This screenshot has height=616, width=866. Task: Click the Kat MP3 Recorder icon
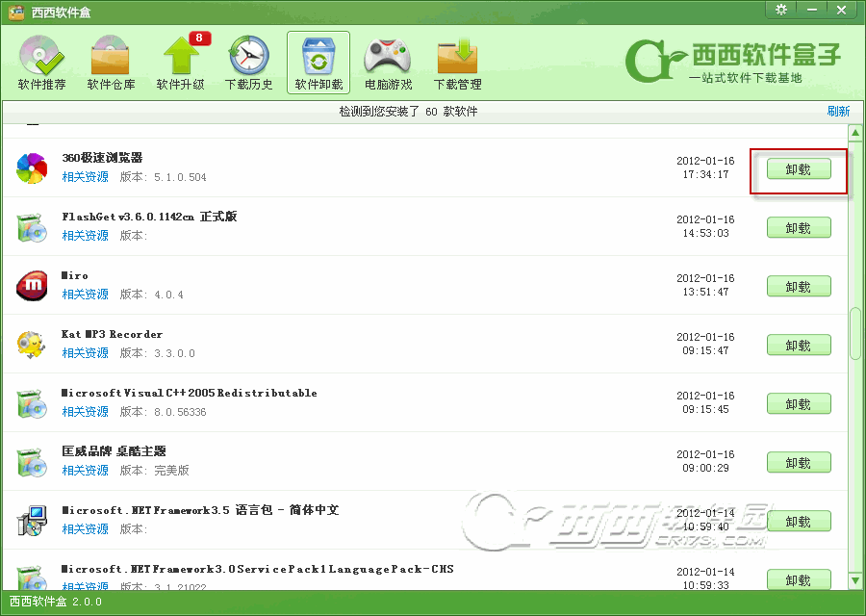point(31,345)
